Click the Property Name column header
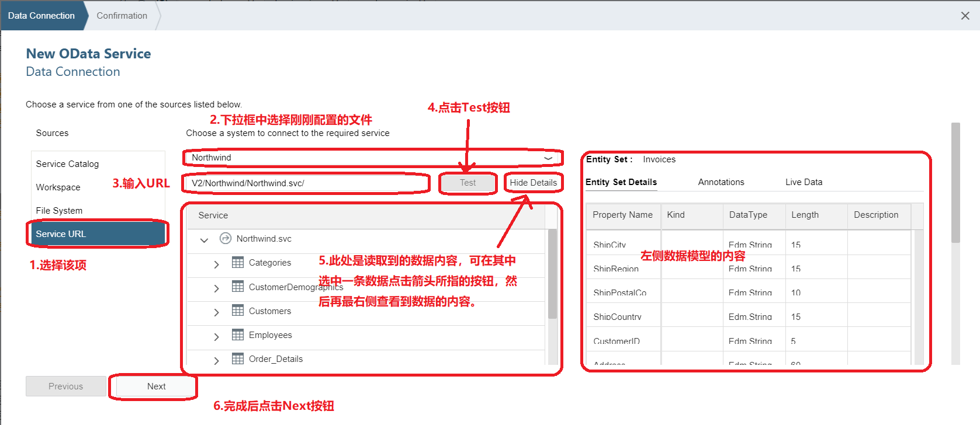Viewport: 980px width, 425px height. coord(623,215)
